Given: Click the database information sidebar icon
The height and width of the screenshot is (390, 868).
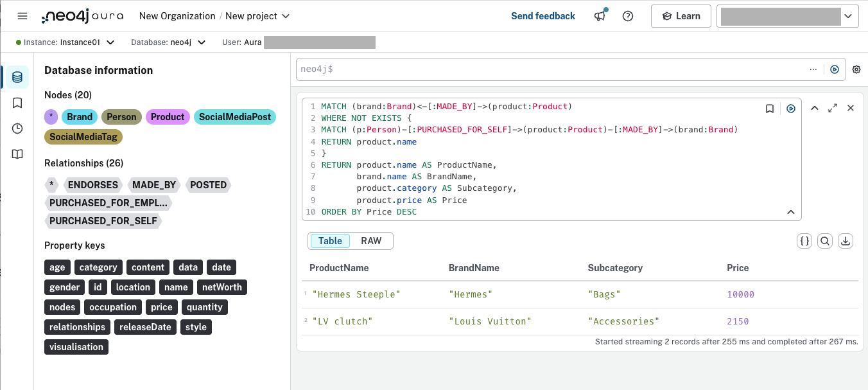Looking at the screenshot, I should pyautogui.click(x=17, y=77).
